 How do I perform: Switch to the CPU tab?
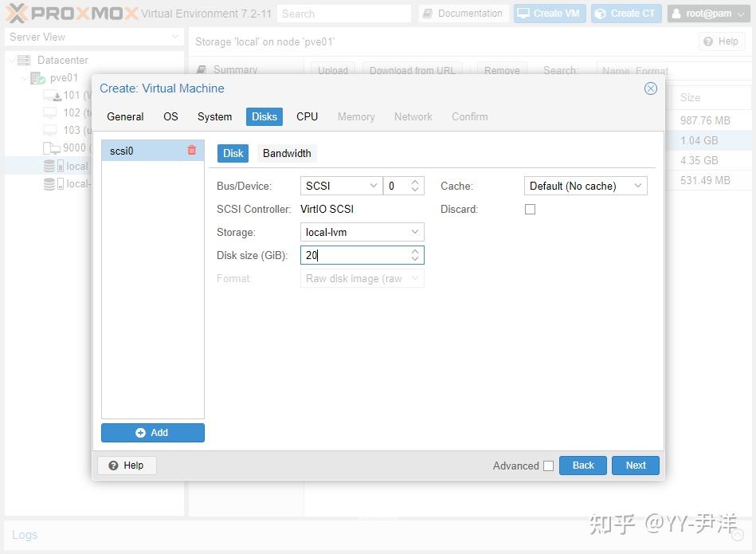(307, 116)
